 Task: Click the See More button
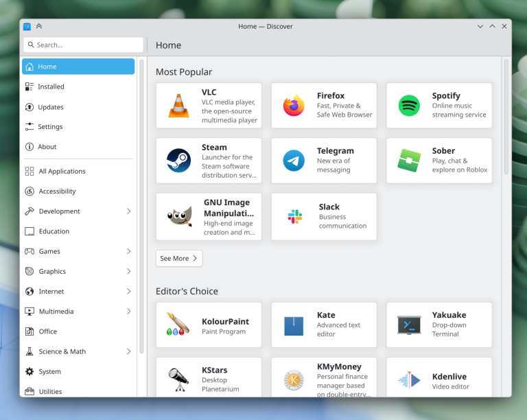point(179,259)
